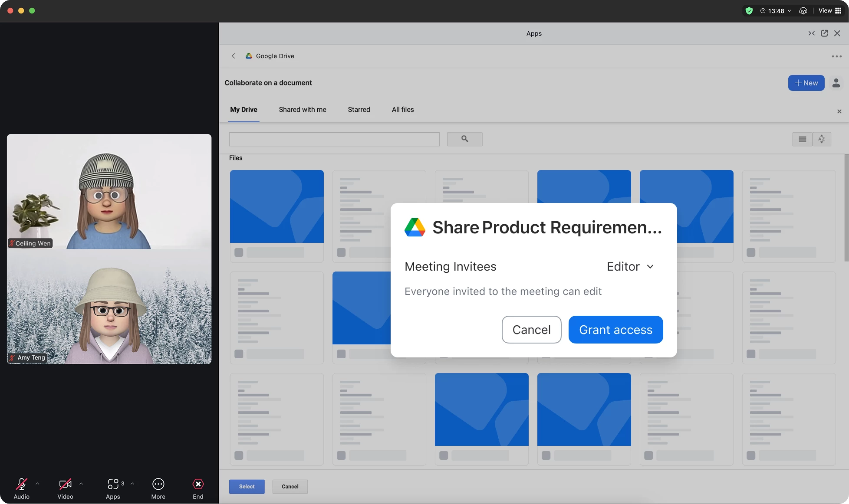Expand audio options caret
Image resolution: width=849 pixels, height=504 pixels.
coord(37,483)
